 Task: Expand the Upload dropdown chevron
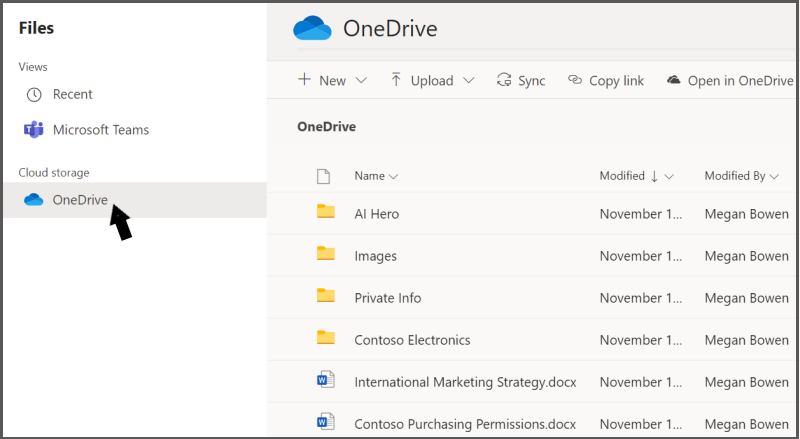(x=468, y=81)
